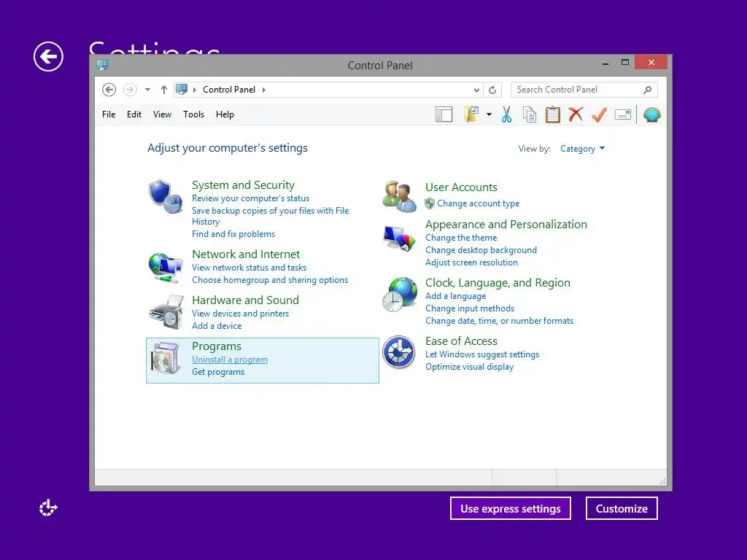Click the Copy toolbar icon

point(530,114)
